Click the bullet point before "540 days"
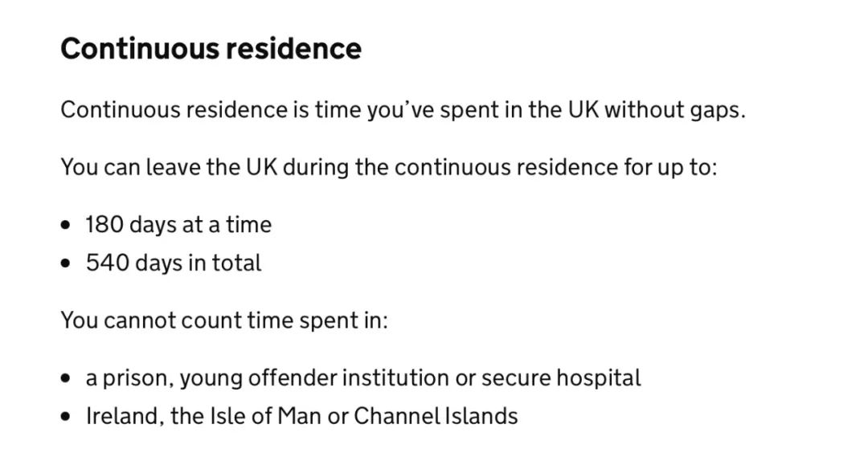The image size is (868, 449). pos(67,263)
